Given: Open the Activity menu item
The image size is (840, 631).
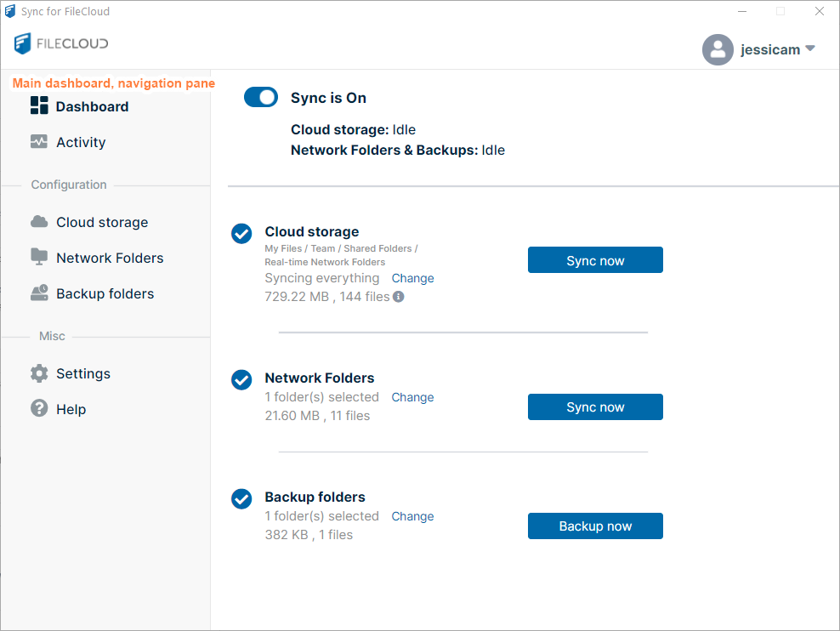Looking at the screenshot, I should (81, 142).
